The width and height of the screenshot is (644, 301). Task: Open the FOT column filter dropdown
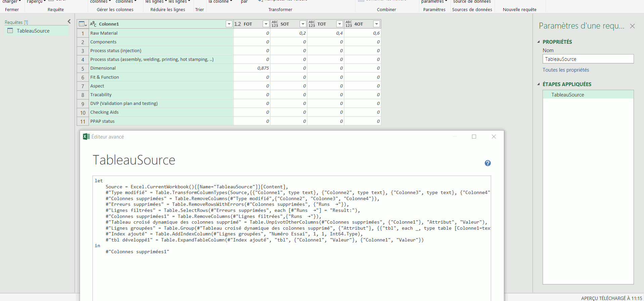tap(266, 24)
